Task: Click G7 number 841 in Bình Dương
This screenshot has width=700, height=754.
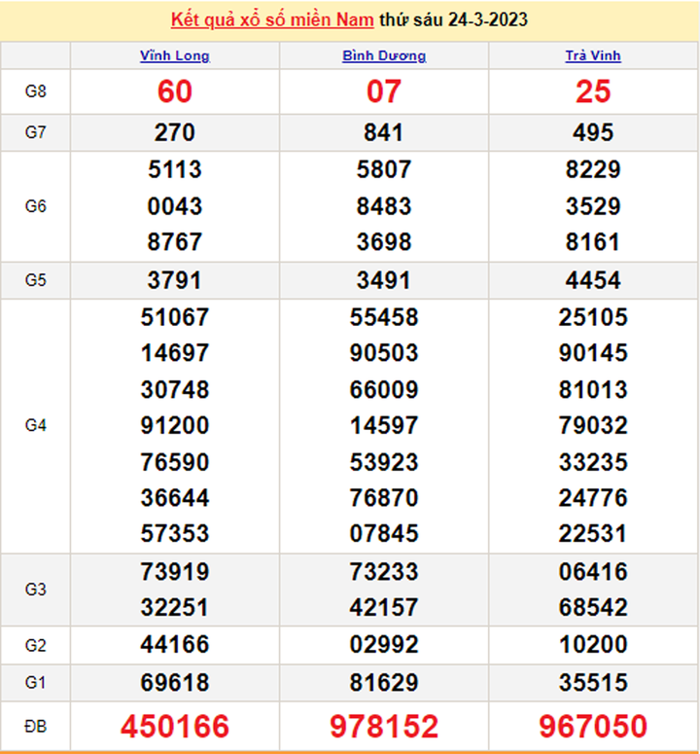Action: pyautogui.click(x=384, y=133)
